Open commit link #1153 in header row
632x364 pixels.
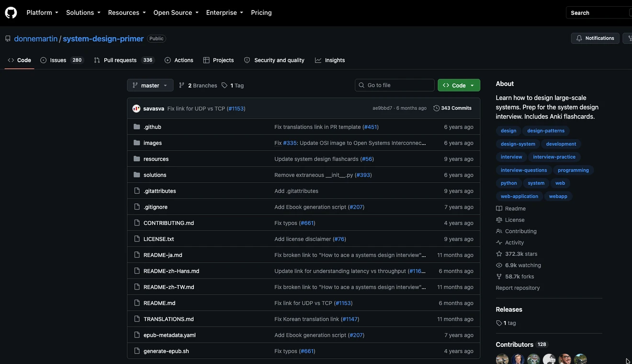click(x=236, y=109)
